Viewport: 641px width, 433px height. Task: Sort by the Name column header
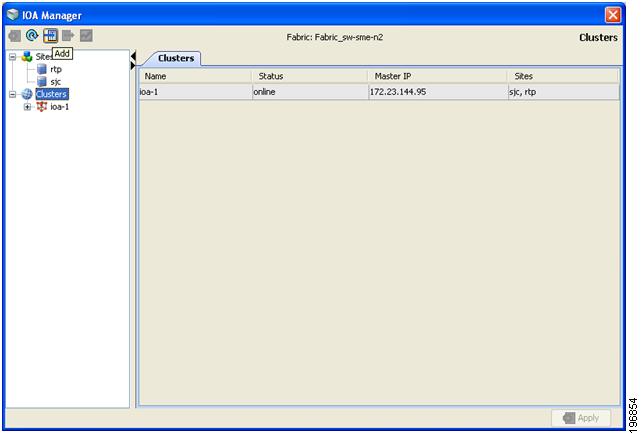pyautogui.click(x=195, y=76)
